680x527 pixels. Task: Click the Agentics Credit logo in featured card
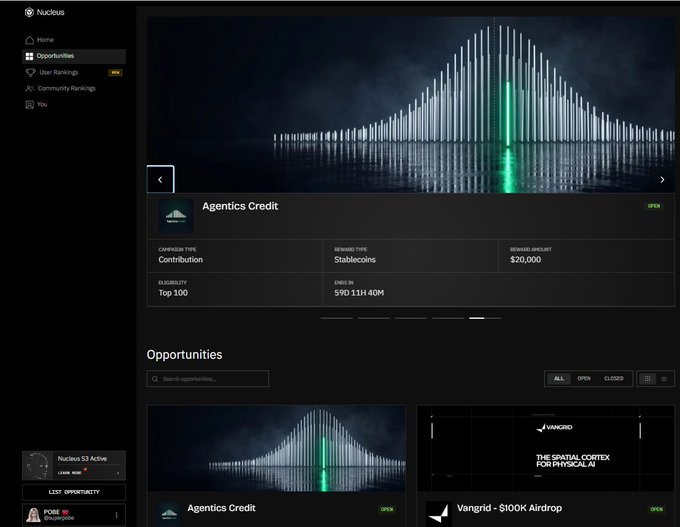(176, 216)
